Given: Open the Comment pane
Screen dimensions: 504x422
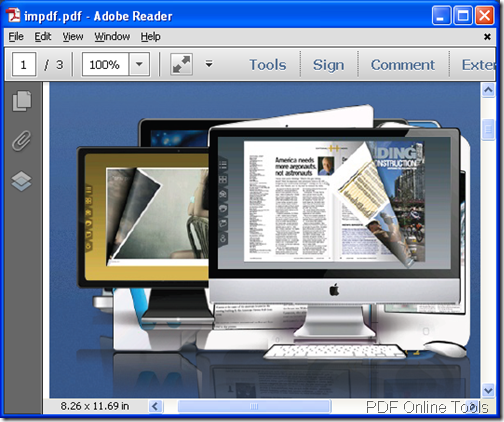Looking at the screenshot, I should 403,65.
